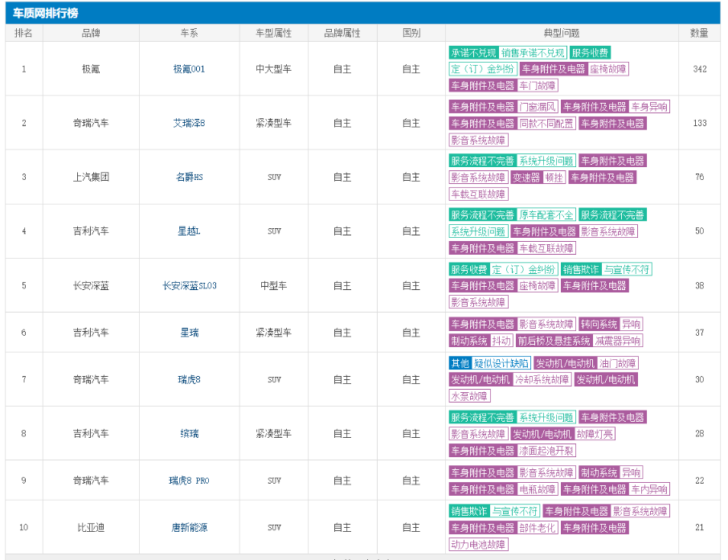Click the quantity 21 cell
This screenshot has width=728, height=560.
coord(700,528)
